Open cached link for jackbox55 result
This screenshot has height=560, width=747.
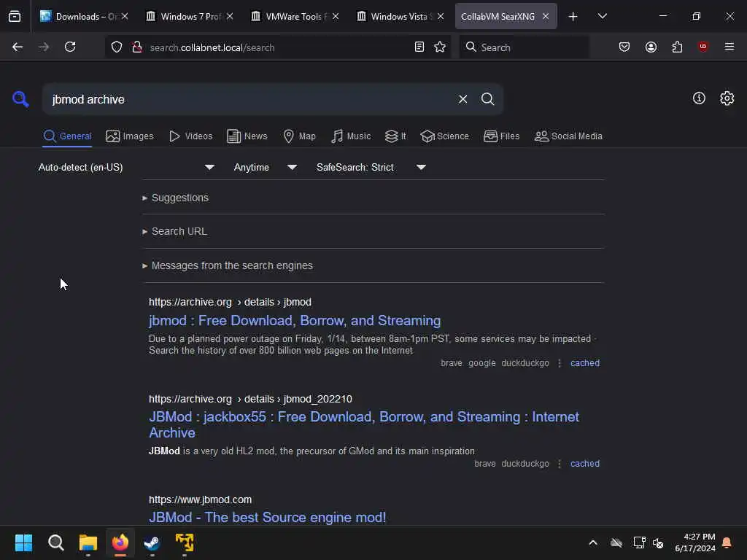(x=585, y=464)
